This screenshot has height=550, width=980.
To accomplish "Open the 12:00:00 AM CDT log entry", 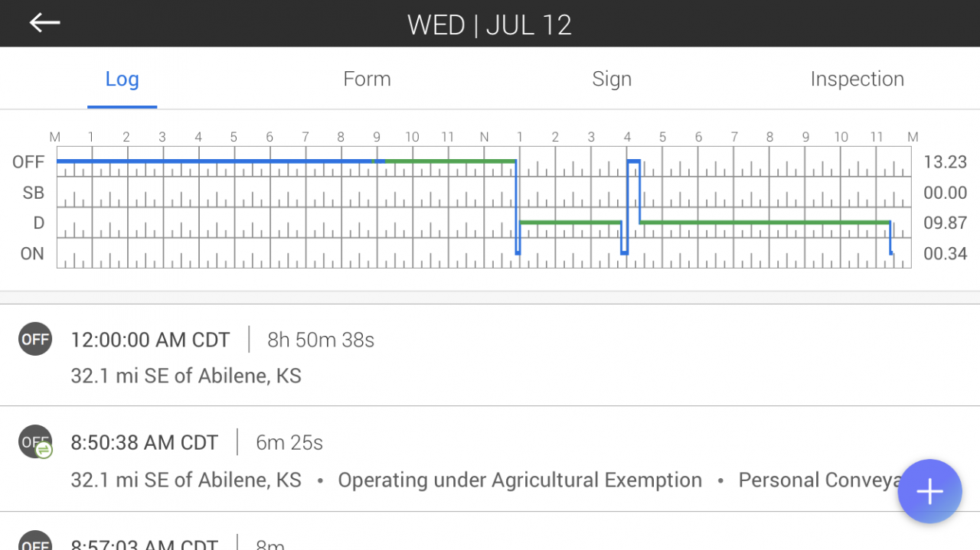I will pyautogui.click(x=490, y=355).
